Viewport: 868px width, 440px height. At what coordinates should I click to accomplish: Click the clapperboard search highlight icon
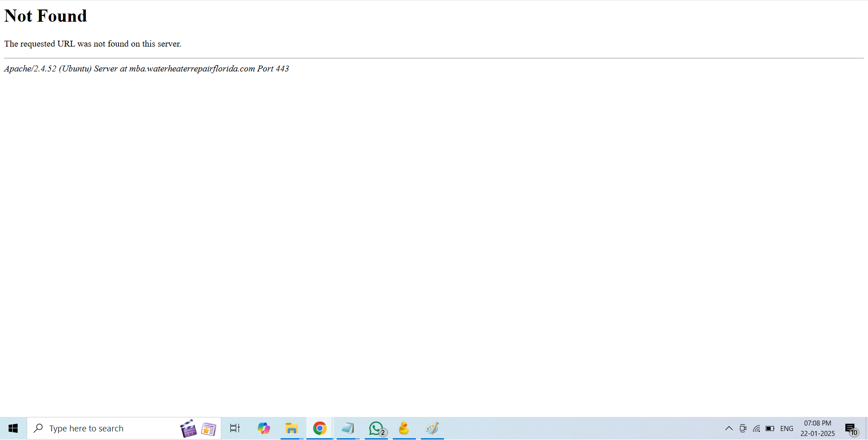click(x=188, y=428)
